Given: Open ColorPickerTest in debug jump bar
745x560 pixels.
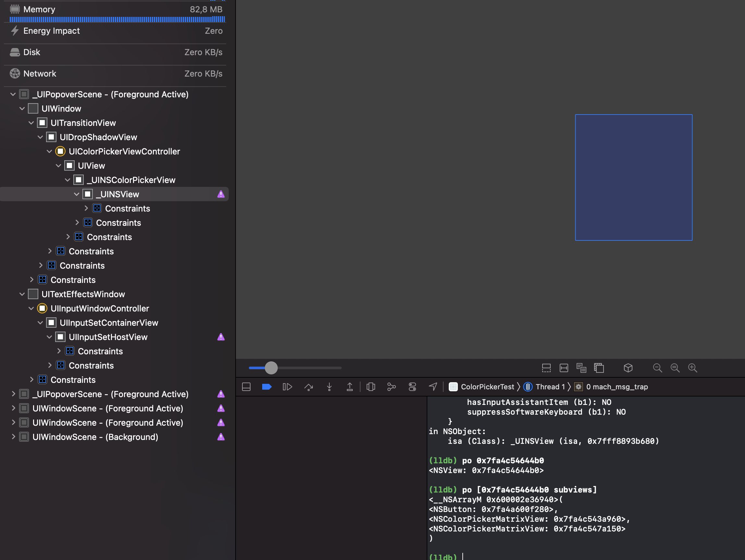Looking at the screenshot, I should (482, 386).
